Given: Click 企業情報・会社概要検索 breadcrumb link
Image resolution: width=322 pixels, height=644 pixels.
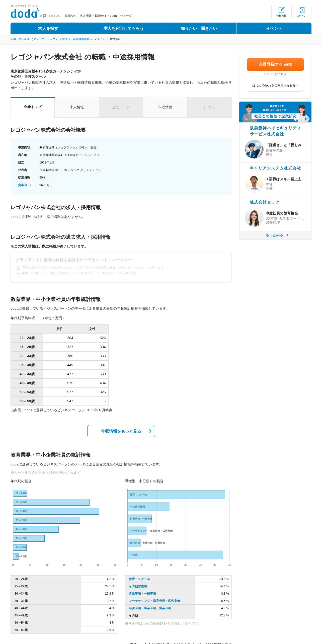Looking at the screenshot, I should pos(74,39).
